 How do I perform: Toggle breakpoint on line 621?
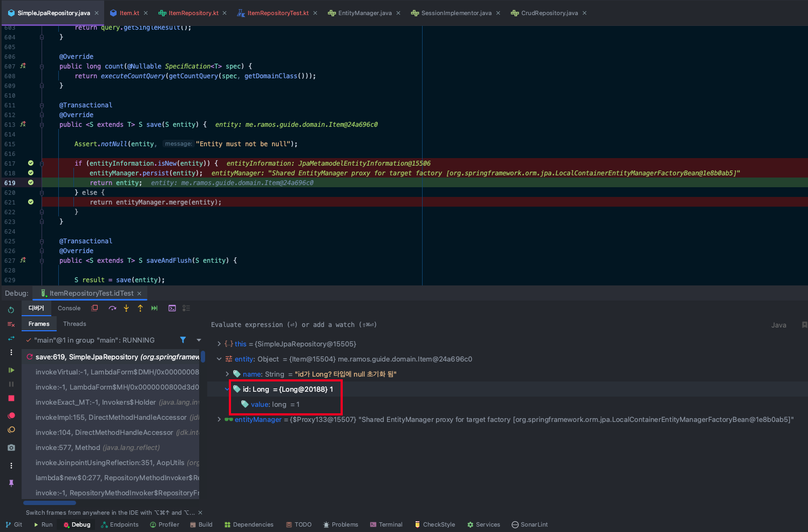(x=31, y=202)
